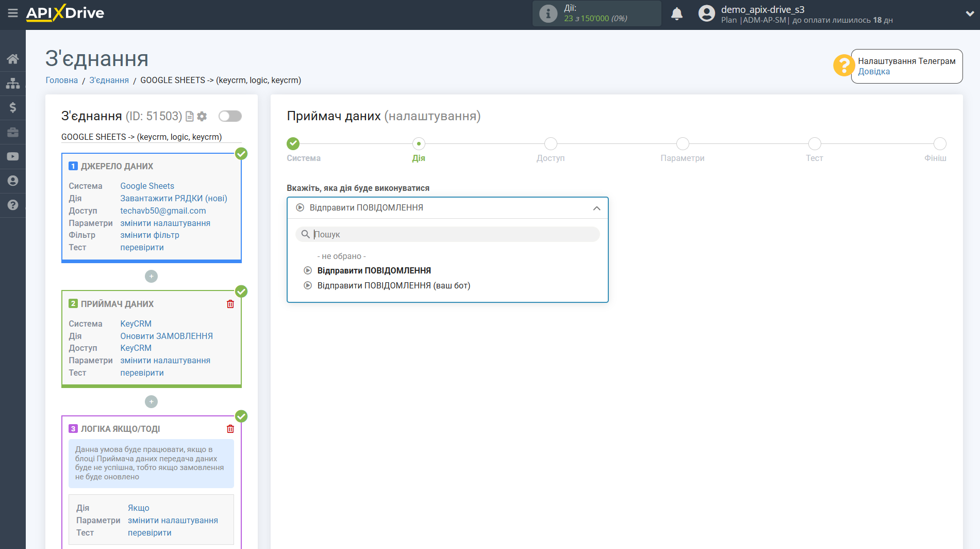Click змінити налаштування in data source block
980x549 pixels.
click(165, 223)
